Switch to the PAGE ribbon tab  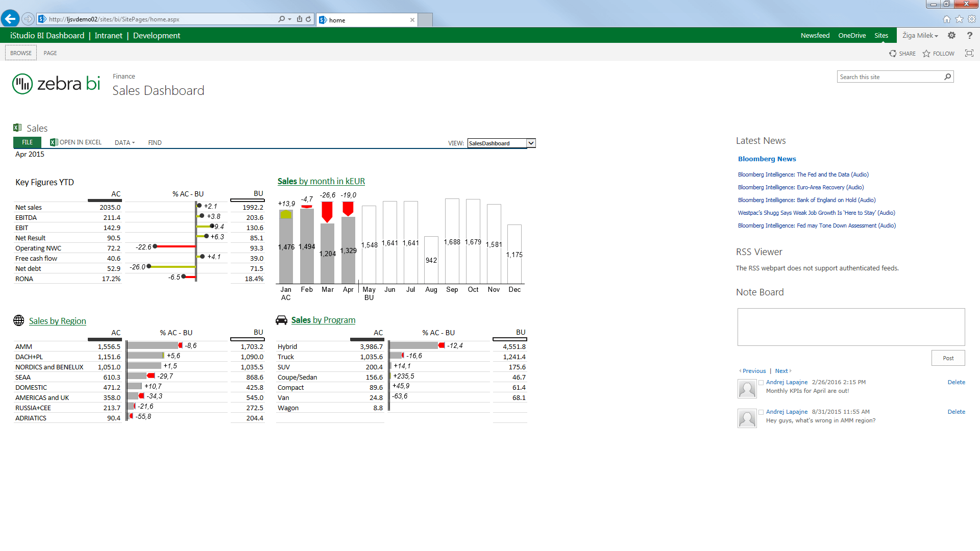(x=50, y=53)
